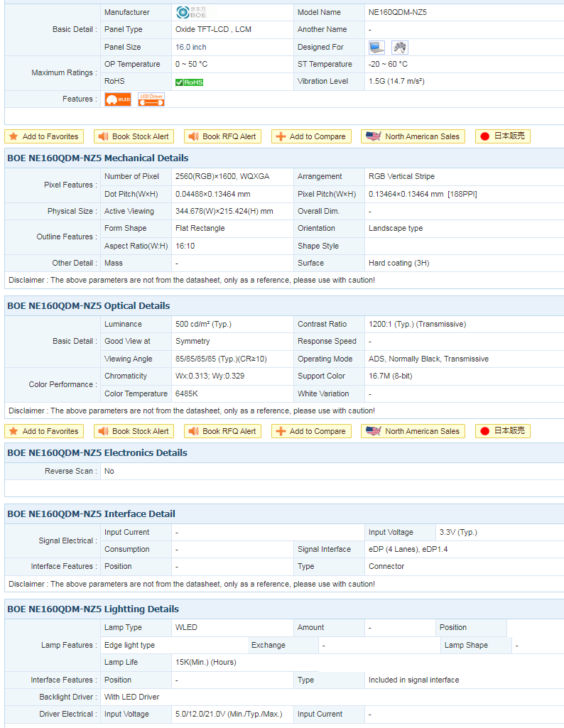Viewport: 564px width, 728px height.
Task: Click upper Book RFQ Alert button
Action: [223, 136]
